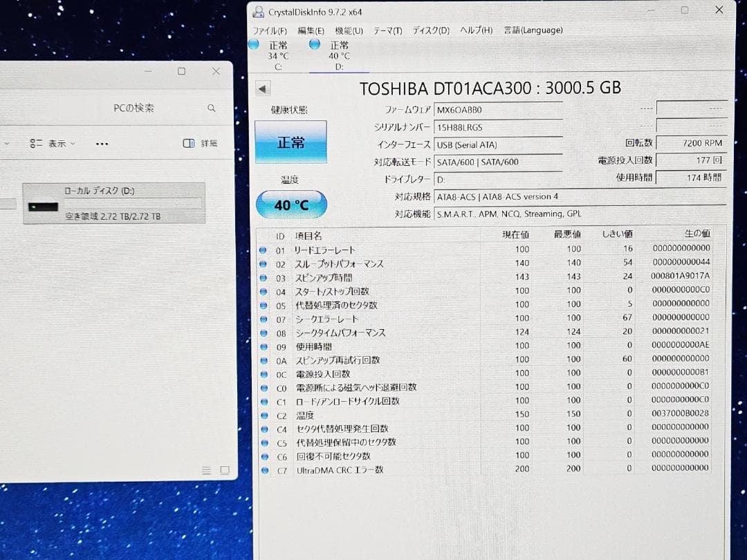Screen dimensions: 747x560
Task: Click the スピンアップ時間 raw value 000801A9017A
Action: coord(681,276)
